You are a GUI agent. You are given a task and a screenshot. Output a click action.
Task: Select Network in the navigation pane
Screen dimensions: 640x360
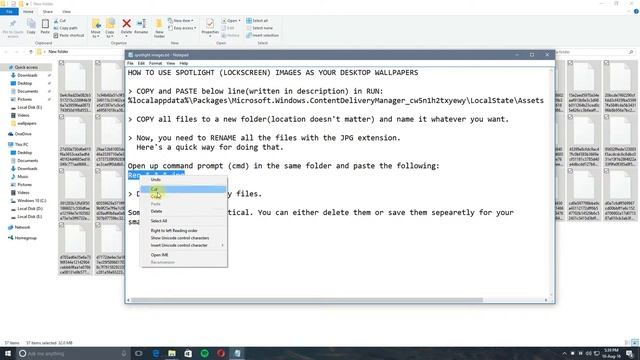click(x=19, y=227)
